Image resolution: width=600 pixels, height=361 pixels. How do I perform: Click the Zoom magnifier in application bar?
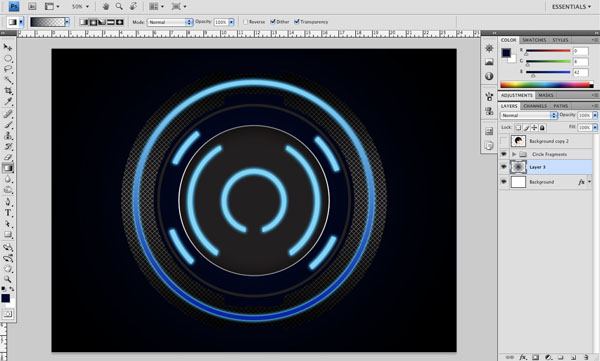click(x=119, y=7)
